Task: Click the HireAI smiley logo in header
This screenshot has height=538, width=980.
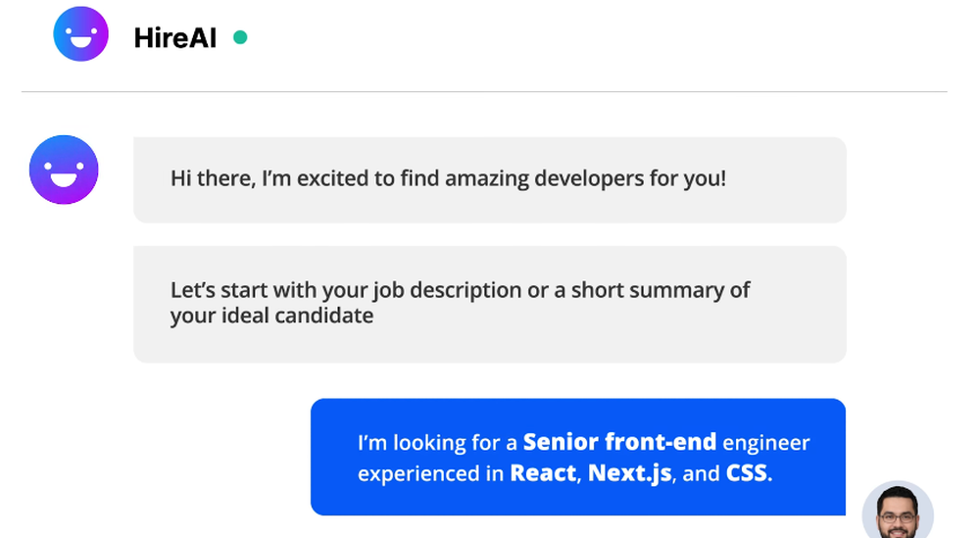Action: [80, 33]
